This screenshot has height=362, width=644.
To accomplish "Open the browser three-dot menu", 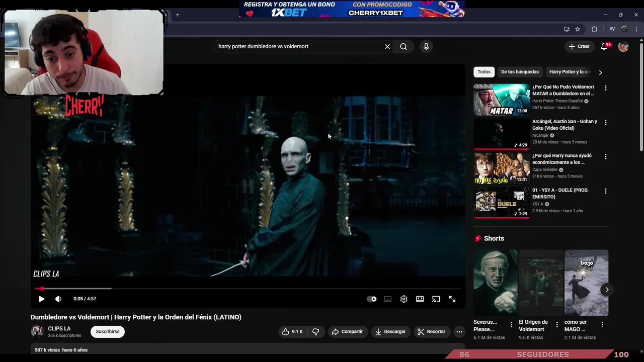I will click(x=636, y=29).
